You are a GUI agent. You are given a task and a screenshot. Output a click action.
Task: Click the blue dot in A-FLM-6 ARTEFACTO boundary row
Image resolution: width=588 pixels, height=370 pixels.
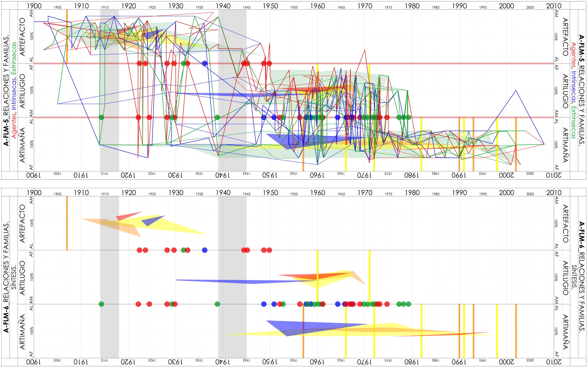(205, 250)
